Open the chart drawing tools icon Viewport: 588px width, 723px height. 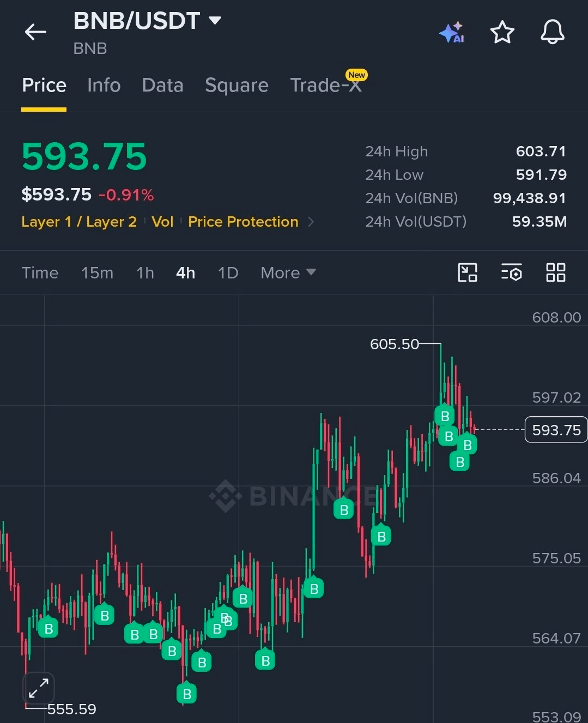468,272
